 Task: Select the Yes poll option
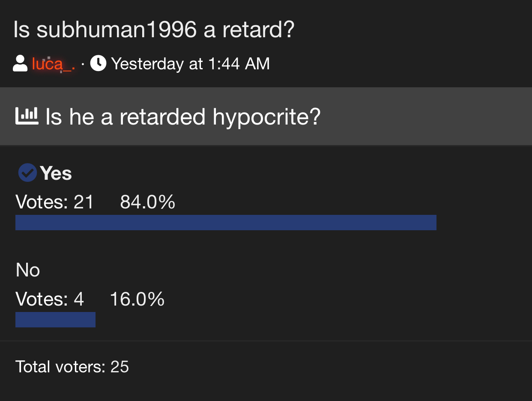(56, 173)
